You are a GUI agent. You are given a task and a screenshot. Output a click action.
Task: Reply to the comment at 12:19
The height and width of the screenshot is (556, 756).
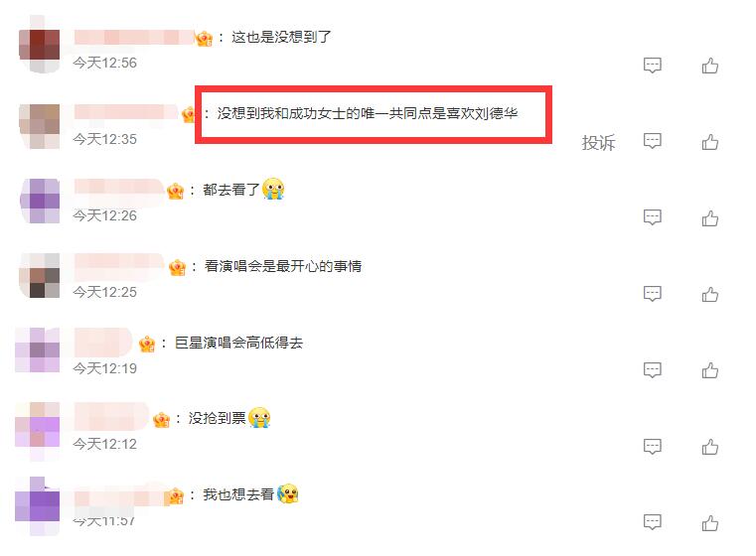(x=653, y=370)
